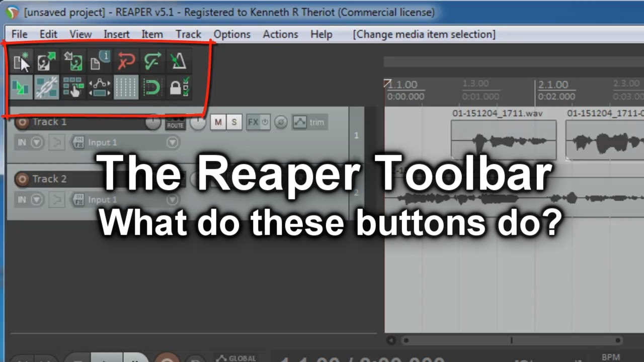
Task: Toggle Ripple editing hand icon
Action: click(73, 87)
